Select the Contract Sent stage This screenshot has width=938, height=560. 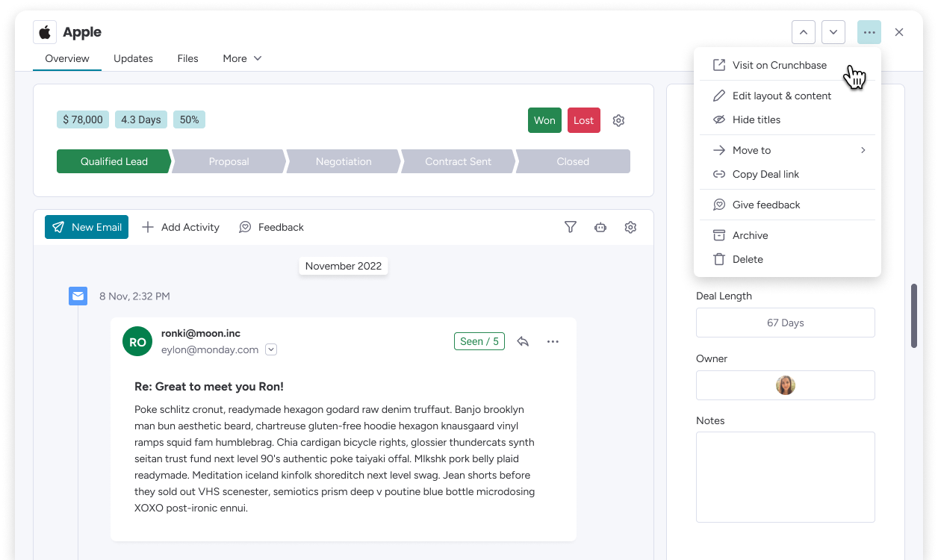[458, 161]
